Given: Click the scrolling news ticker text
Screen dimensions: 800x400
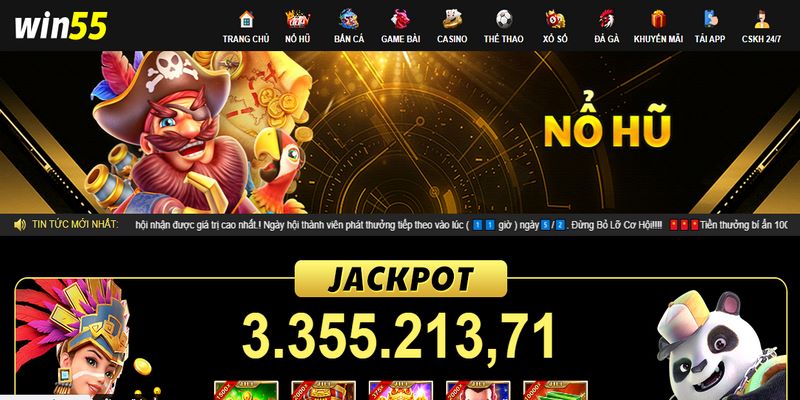Looking at the screenshot, I should [x=462, y=225].
